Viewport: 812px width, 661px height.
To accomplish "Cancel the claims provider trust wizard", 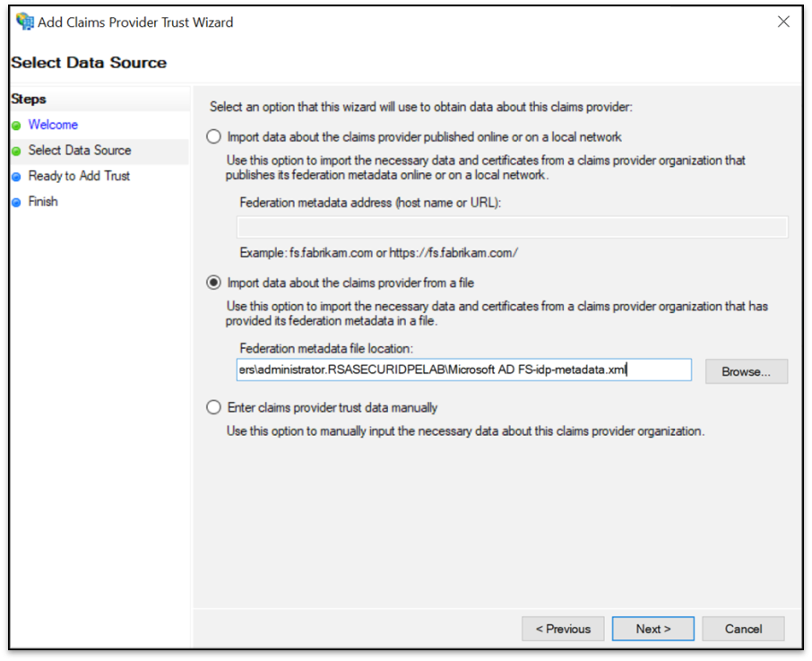I will pyautogui.click(x=743, y=629).
